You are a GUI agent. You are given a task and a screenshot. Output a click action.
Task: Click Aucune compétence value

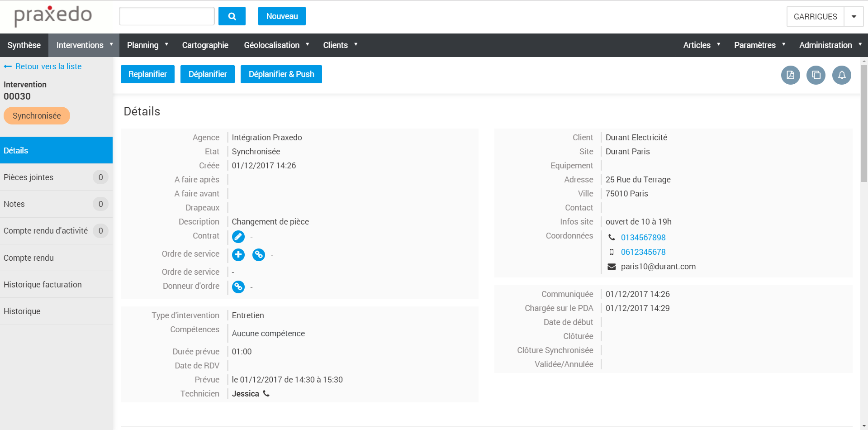[268, 334]
